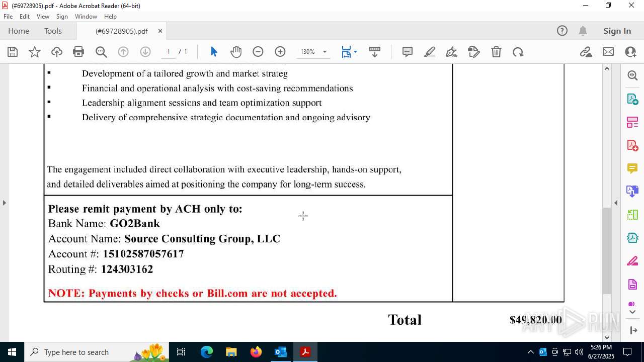Open the View menu
The image size is (644, 362).
pos(43,17)
